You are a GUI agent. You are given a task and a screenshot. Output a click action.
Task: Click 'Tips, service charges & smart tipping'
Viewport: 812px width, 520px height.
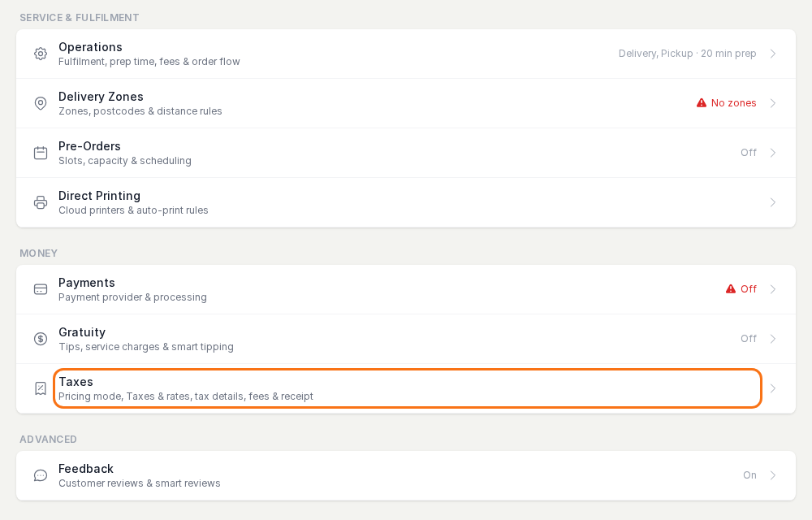click(146, 347)
